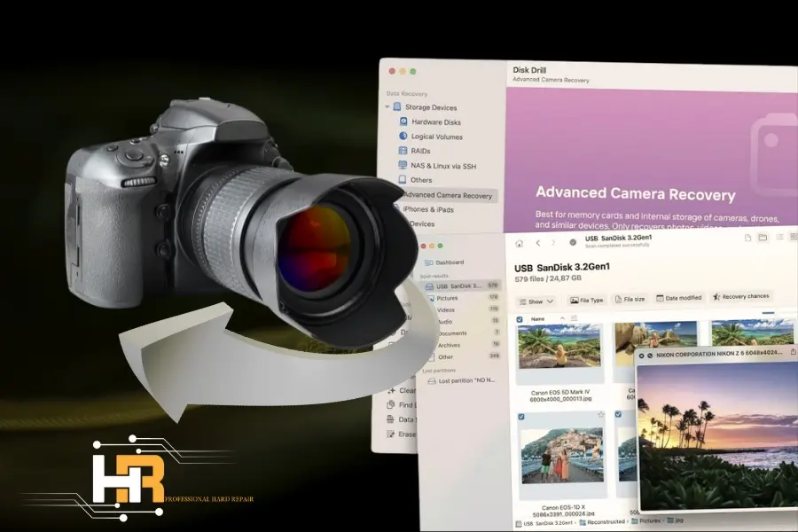Select Advanced Camera Recovery in sidebar
The height and width of the screenshot is (532, 798).
pyautogui.click(x=447, y=195)
